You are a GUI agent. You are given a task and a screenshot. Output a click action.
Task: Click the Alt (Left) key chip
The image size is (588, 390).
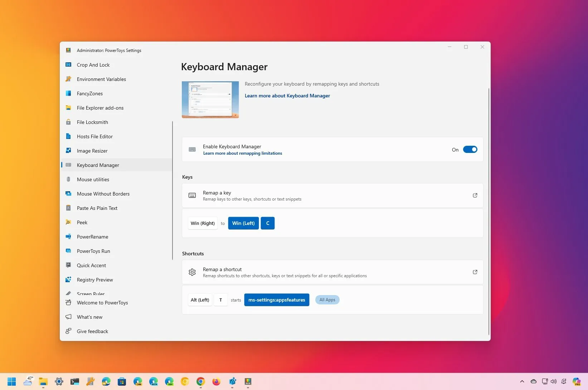click(200, 300)
